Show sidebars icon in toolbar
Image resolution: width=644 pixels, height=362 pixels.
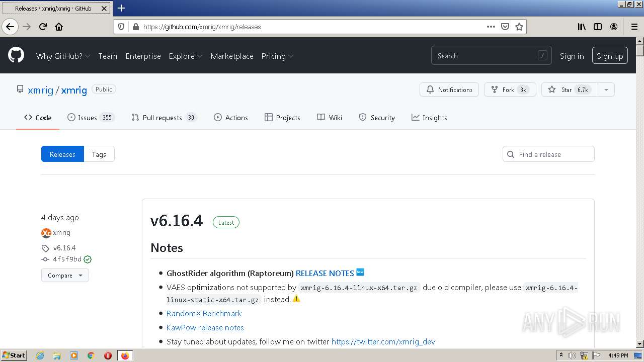(x=598, y=27)
